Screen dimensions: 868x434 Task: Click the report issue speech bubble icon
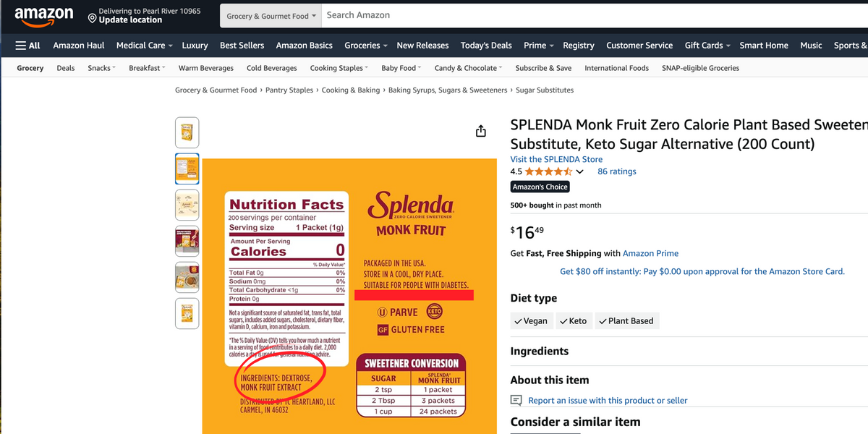click(x=516, y=400)
